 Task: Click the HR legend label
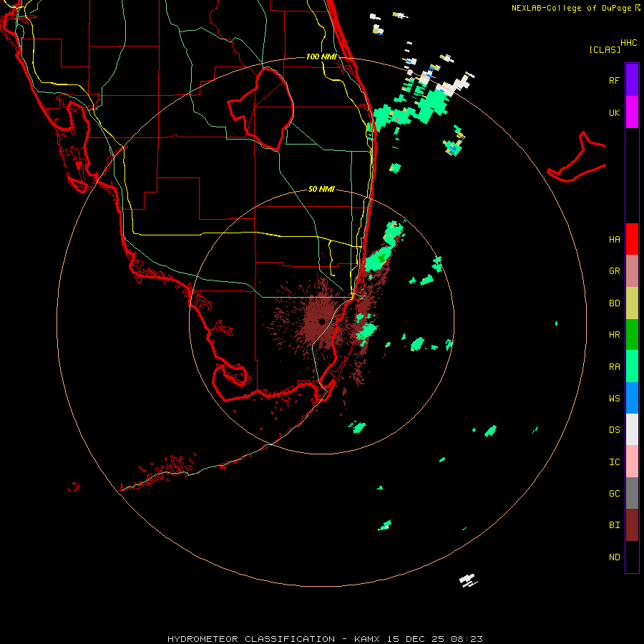click(x=614, y=335)
